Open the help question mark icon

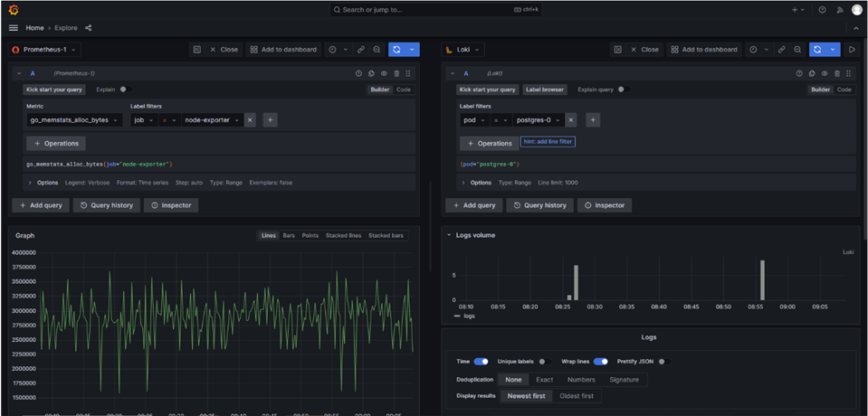click(x=822, y=10)
